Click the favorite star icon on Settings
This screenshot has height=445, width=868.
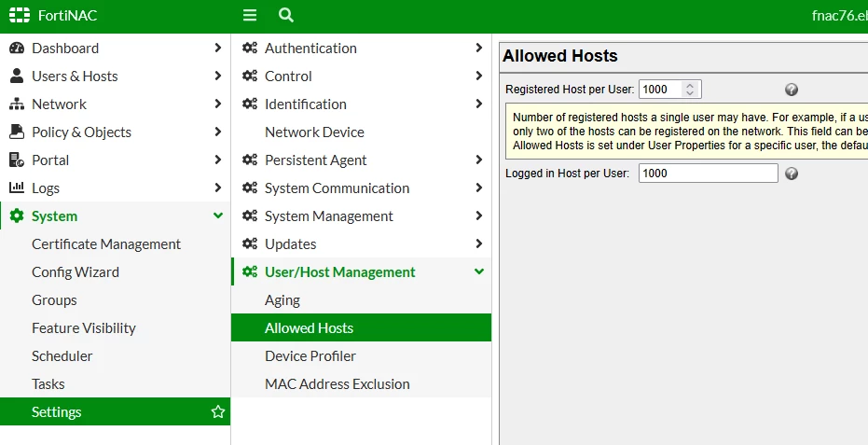(218, 411)
